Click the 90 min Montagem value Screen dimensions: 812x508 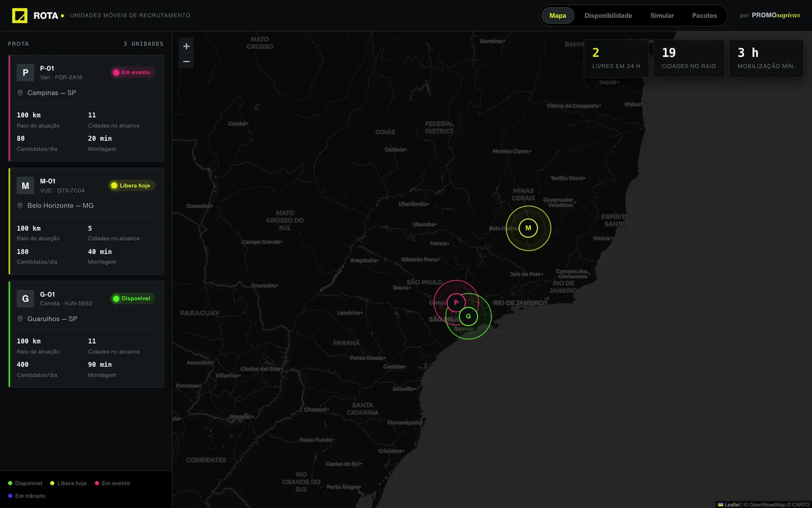coord(100,365)
